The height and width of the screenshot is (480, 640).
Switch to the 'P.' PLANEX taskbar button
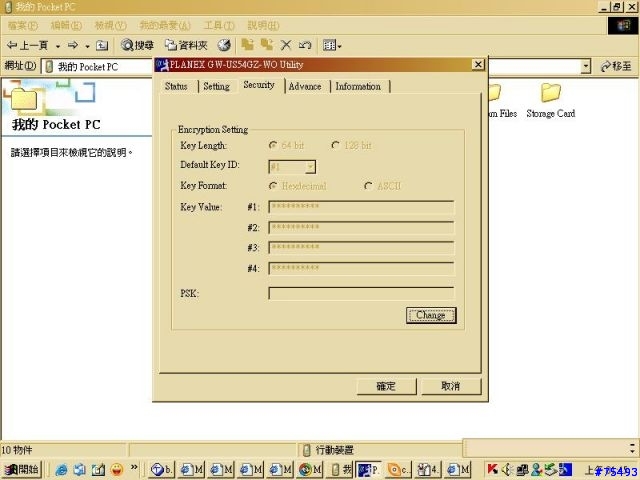coord(369,470)
